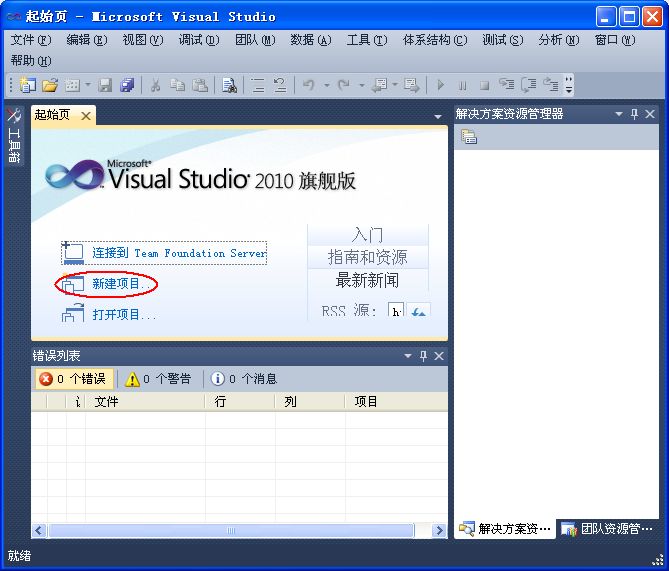Open 错误列表 window position dropdown

(408, 355)
